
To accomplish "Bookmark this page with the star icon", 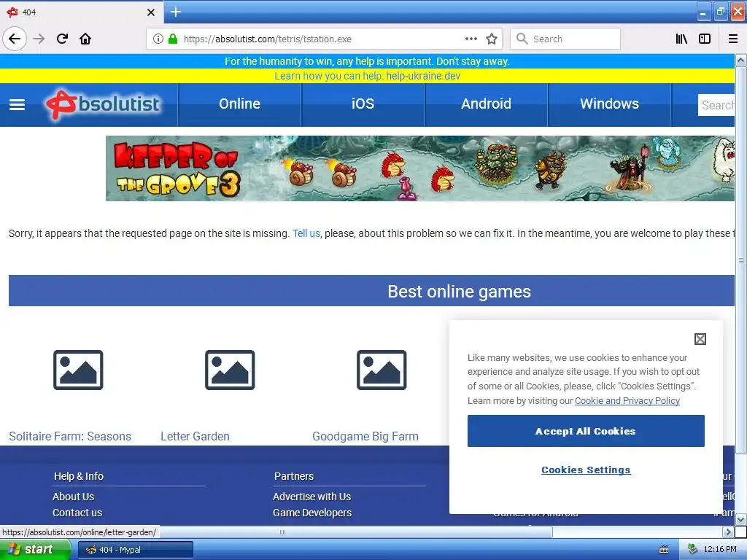I will (492, 39).
